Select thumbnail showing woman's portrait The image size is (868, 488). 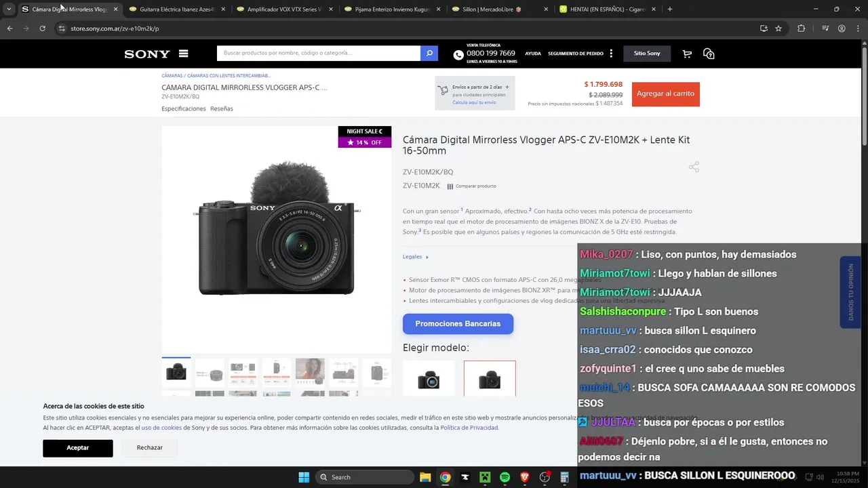310,372
